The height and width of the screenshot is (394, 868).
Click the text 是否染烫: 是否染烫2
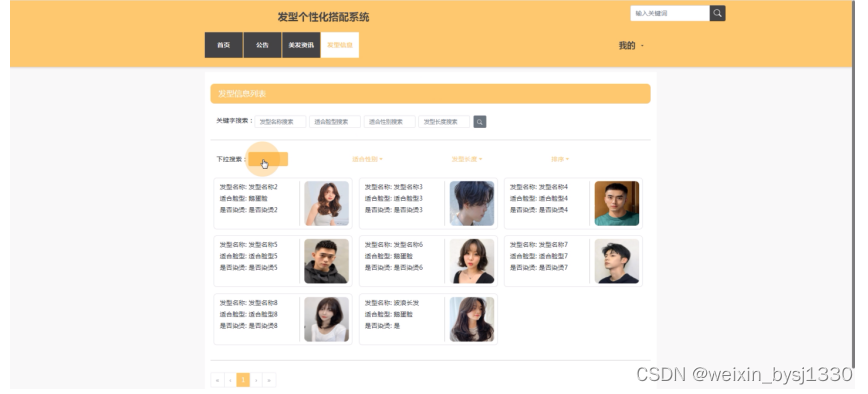(249, 210)
